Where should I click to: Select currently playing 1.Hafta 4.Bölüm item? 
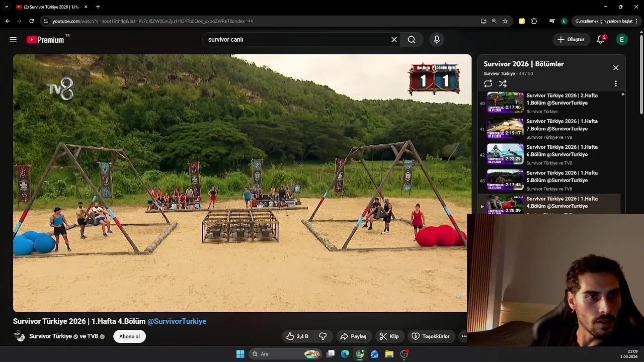549,204
